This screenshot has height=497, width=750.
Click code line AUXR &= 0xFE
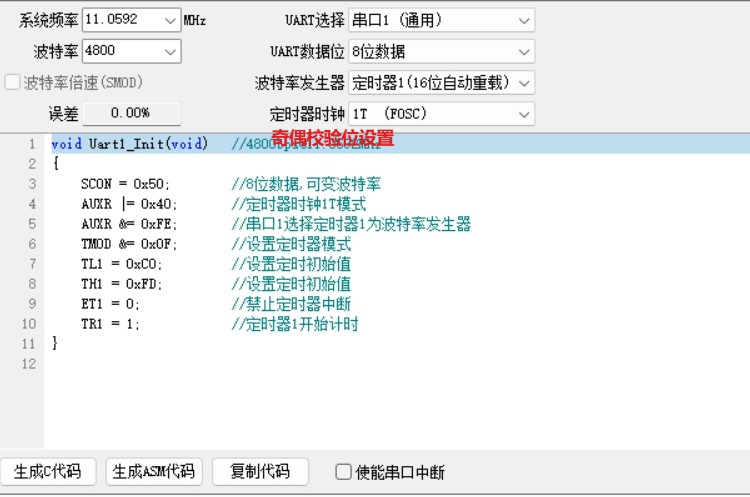[129, 224]
